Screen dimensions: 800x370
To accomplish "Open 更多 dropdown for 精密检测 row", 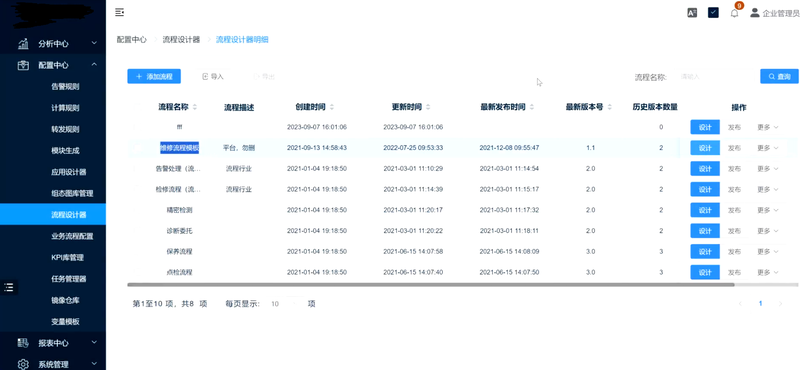I will point(768,210).
